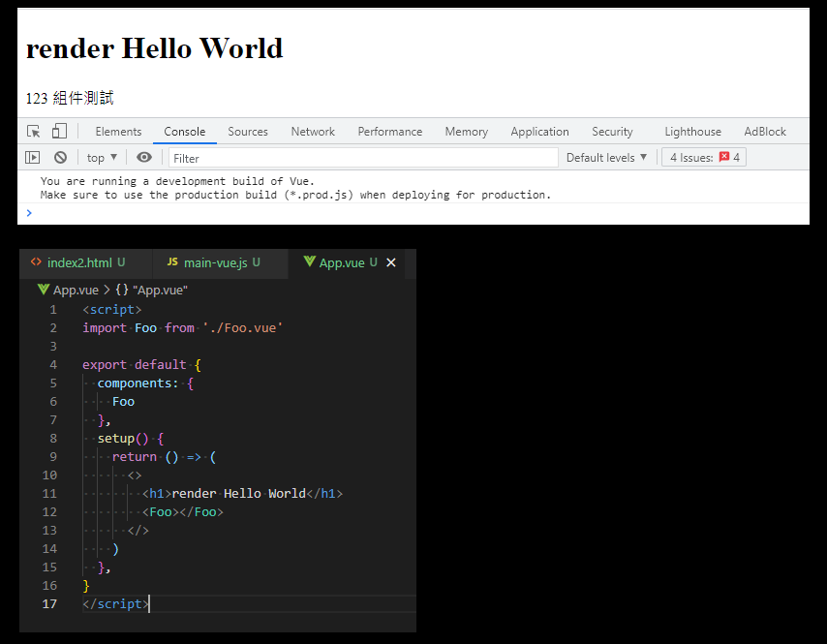Screen dimensions: 827x644
Task: Close the App.vue editor tab
Action: [391, 262]
